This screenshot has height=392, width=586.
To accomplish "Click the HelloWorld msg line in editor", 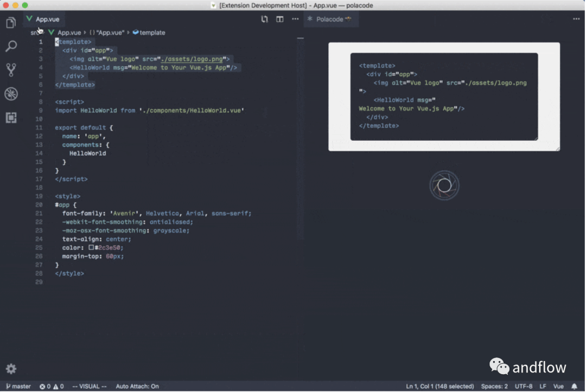I will [x=153, y=68].
